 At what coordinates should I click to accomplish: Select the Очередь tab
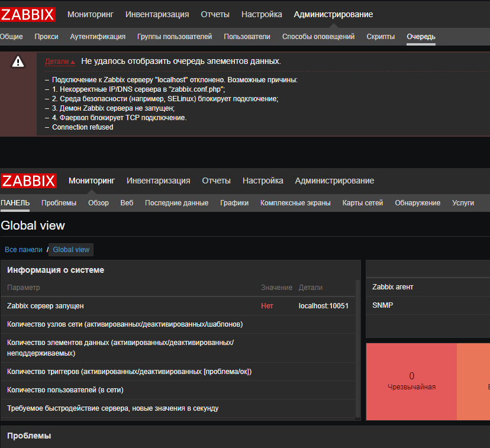pyautogui.click(x=421, y=37)
